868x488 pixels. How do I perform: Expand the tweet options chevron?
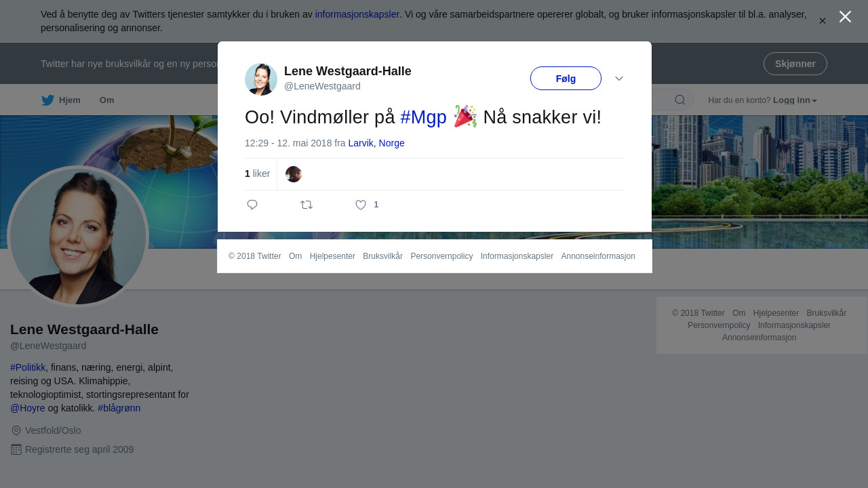(619, 79)
